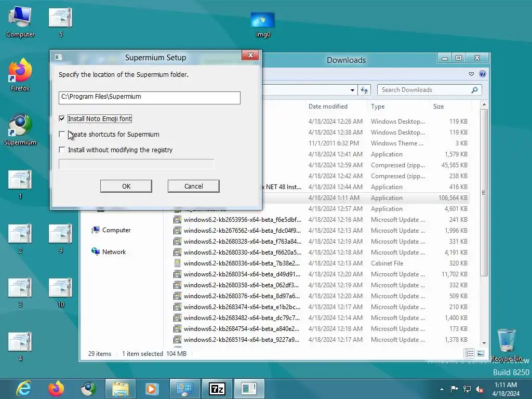Viewport: 532px width, 399px height.
Task: Enable Create shortcuts for Supermium checkbox
Action: (62, 134)
